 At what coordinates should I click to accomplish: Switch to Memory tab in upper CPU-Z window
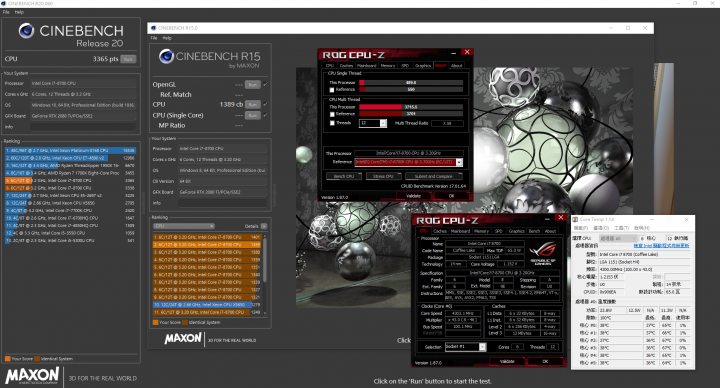pyautogui.click(x=388, y=66)
